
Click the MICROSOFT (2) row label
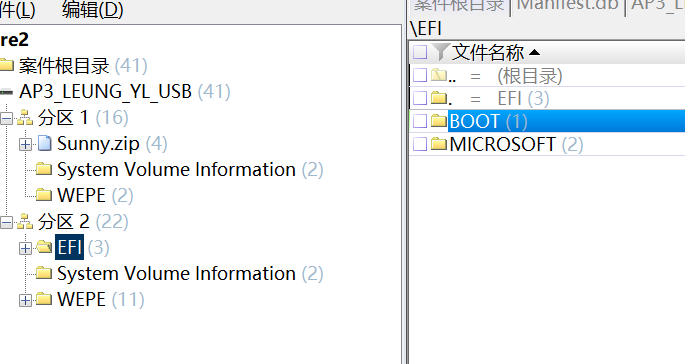point(516,144)
